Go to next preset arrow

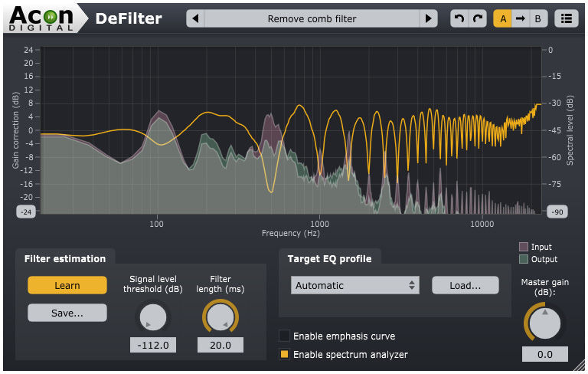coord(428,18)
